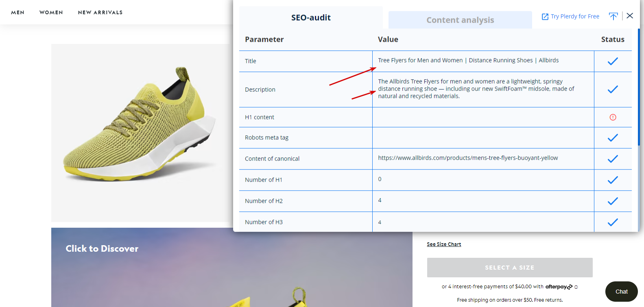Click the Description row checkmark status icon
Viewport: 644px width, 307px height.
point(613,89)
